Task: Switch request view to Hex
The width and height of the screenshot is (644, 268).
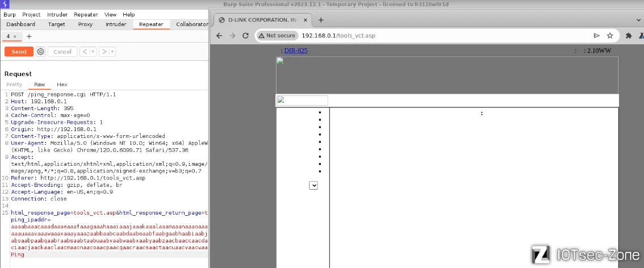Action: (x=62, y=85)
